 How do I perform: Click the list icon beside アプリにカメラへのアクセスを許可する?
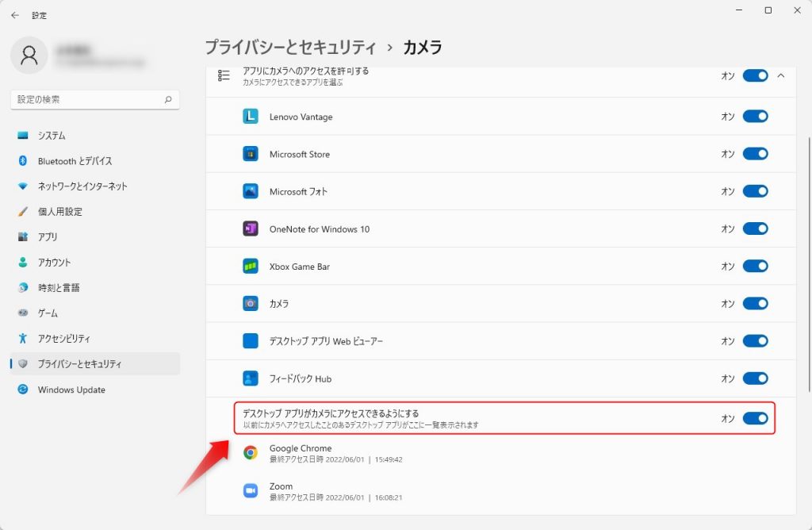pyautogui.click(x=224, y=75)
